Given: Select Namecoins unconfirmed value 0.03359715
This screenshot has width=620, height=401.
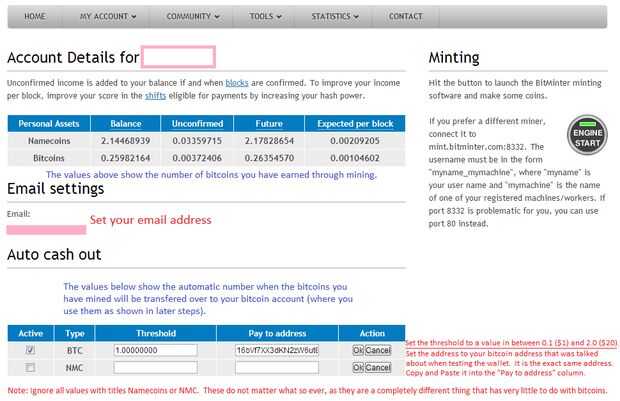Looking at the screenshot, I should pos(197,141).
